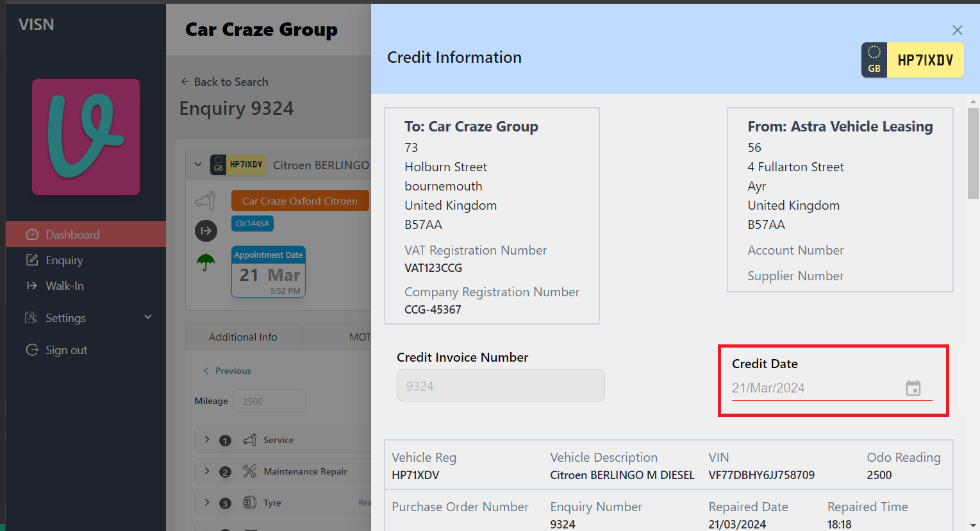Select the Odo Reading value 2500

point(879,475)
